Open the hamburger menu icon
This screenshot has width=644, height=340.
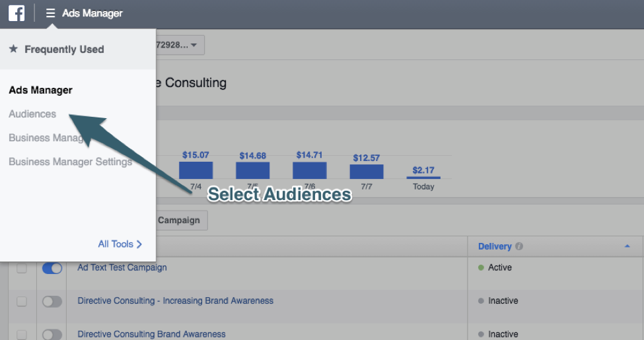[x=50, y=13]
